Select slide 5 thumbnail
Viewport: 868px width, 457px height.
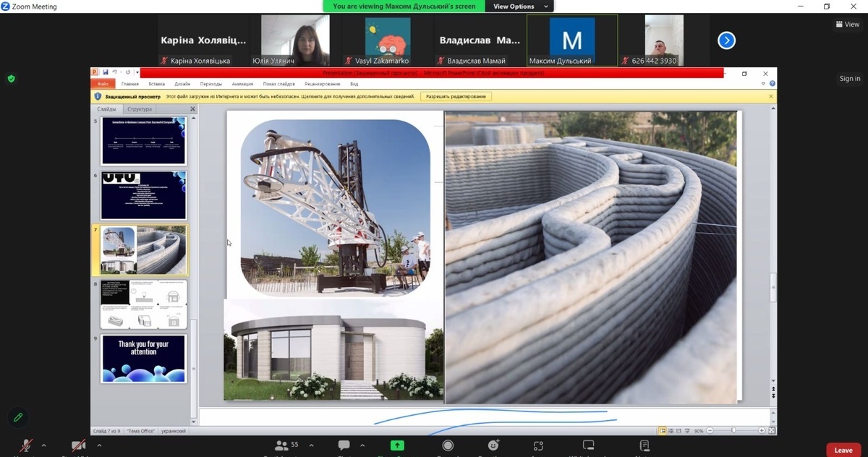tap(143, 141)
